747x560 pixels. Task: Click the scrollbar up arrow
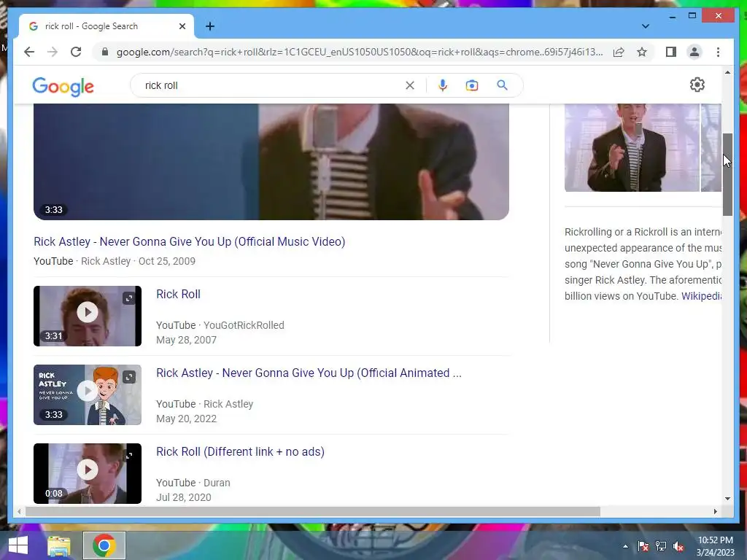(x=727, y=72)
